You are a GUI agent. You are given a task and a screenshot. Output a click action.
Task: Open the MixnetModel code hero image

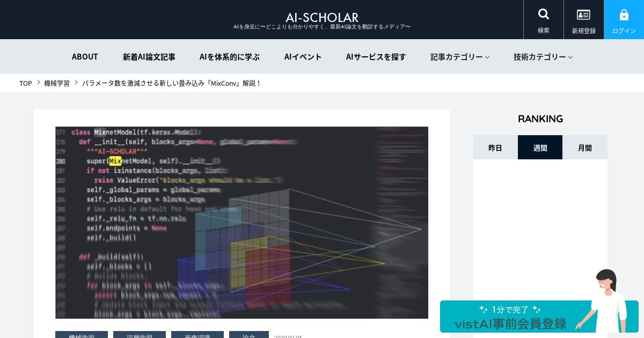pyautogui.click(x=241, y=223)
